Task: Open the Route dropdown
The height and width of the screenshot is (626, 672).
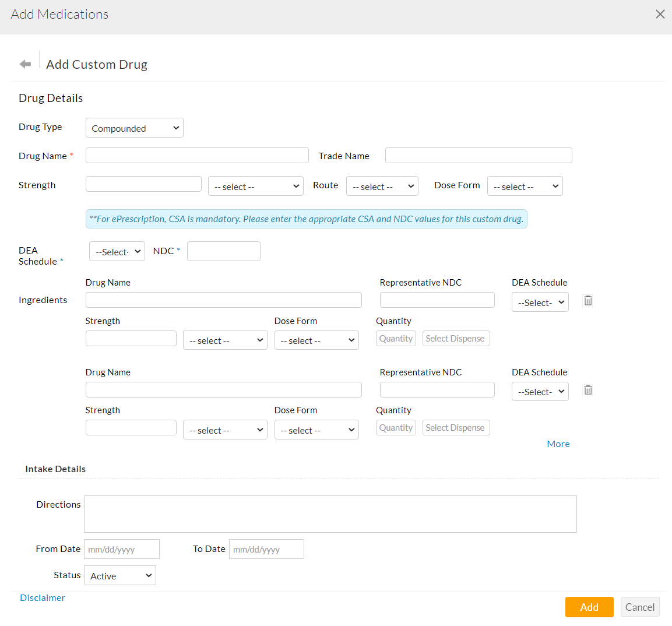Action: tap(382, 185)
